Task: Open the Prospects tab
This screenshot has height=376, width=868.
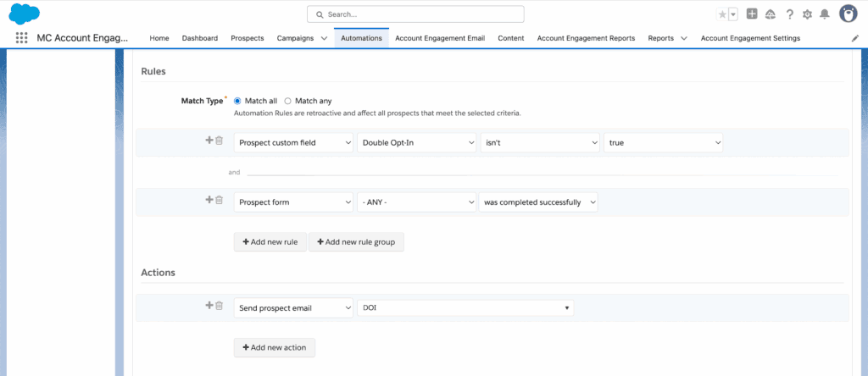Action: [x=248, y=38]
